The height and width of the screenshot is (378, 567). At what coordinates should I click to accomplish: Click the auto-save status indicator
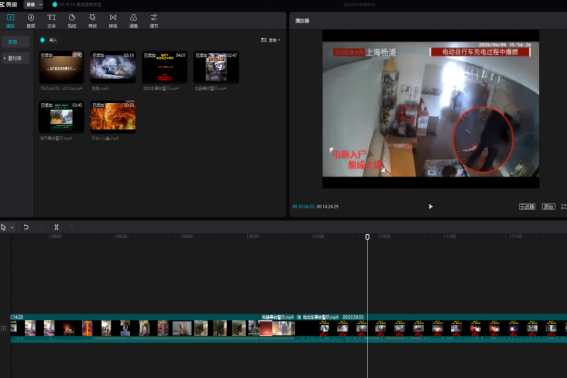click(x=77, y=4)
